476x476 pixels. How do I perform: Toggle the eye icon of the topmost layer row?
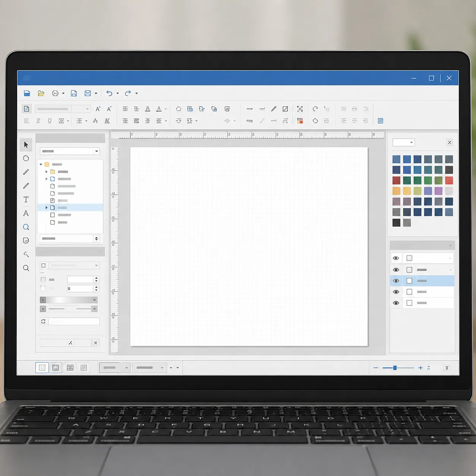(396, 258)
